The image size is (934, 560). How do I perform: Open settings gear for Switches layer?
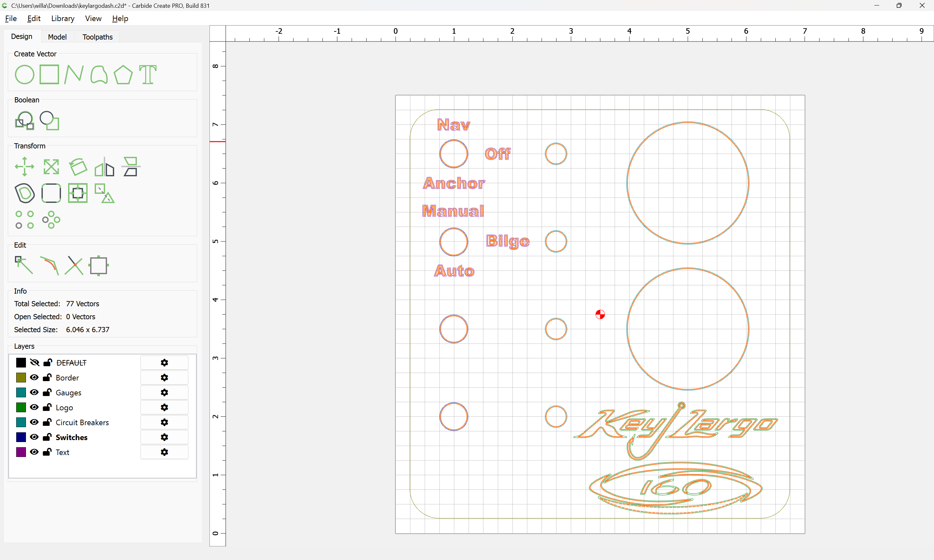click(x=164, y=437)
